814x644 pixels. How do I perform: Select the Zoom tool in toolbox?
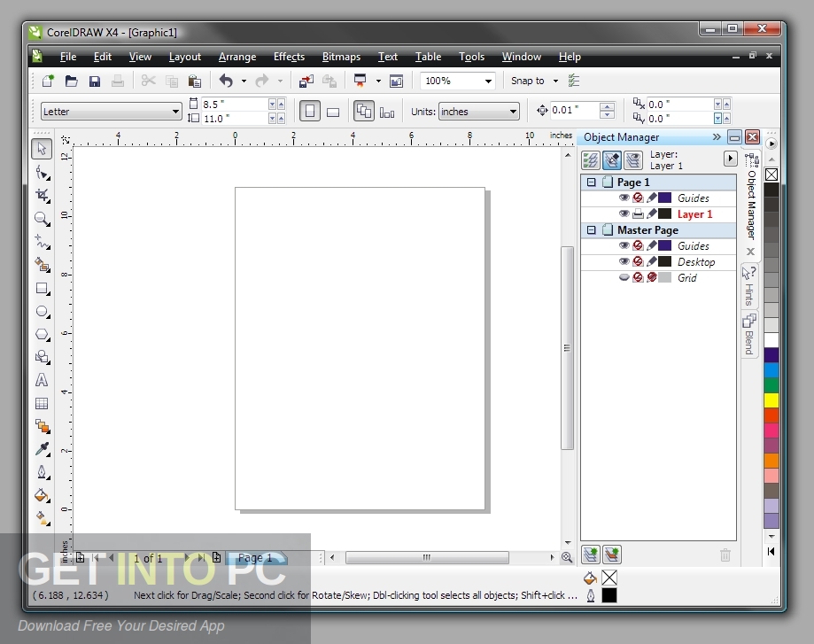42,219
